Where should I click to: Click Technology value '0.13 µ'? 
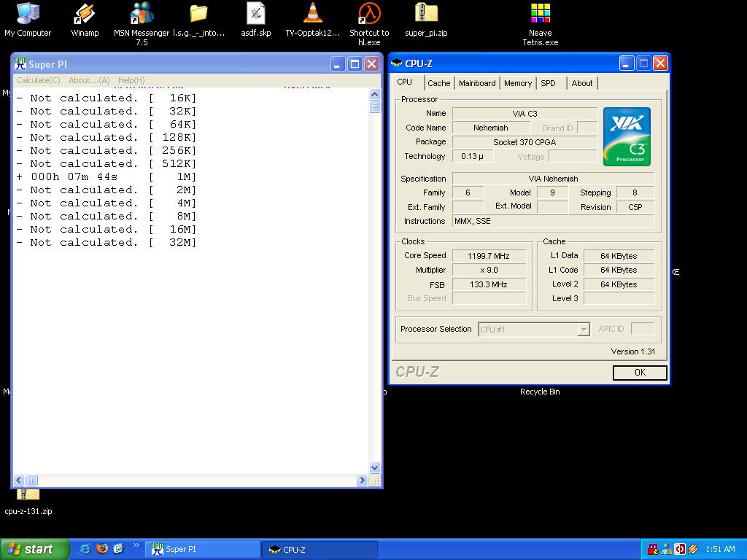(472, 156)
